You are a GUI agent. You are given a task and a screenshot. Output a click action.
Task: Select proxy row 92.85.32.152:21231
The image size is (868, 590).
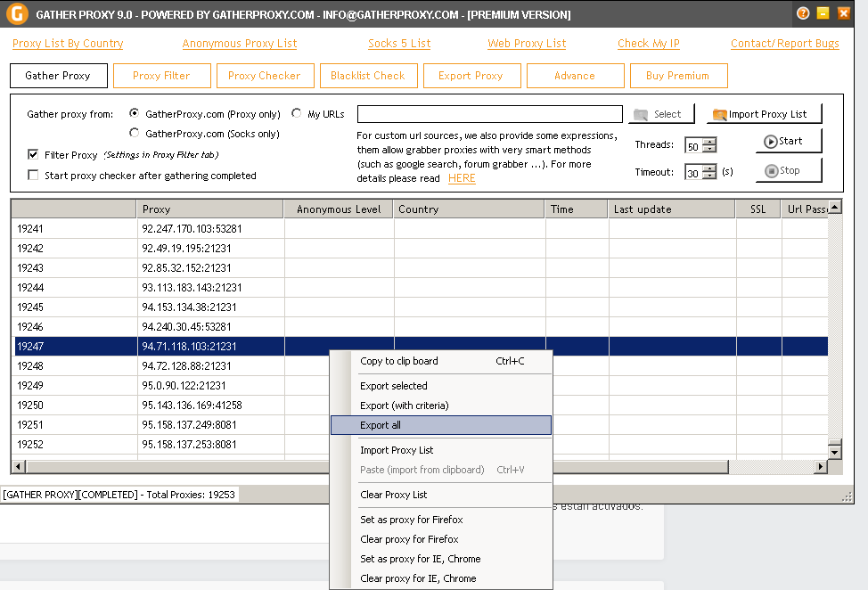(x=420, y=268)
